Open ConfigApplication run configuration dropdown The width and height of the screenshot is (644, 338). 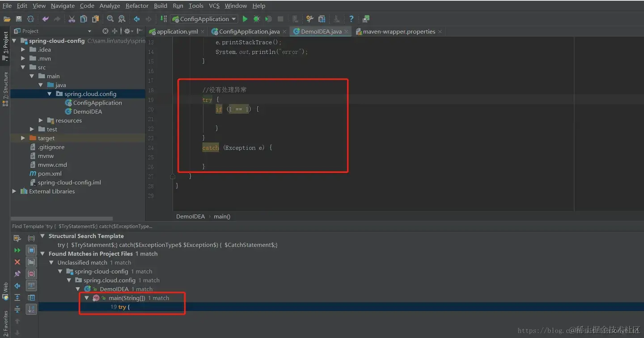[x=204, y=19]
